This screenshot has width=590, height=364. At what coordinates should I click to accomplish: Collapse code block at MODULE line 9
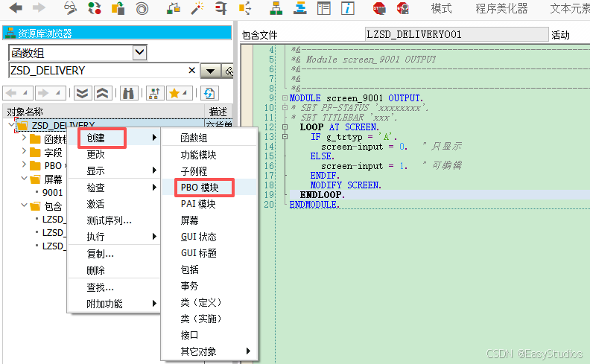click(x=285, y=98)
